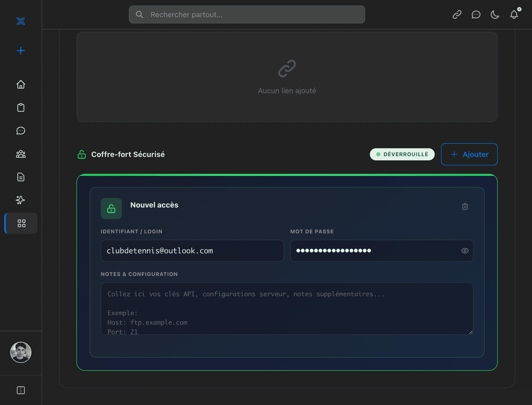Image resolution: width=532 pixels, height=405 pixels.
Task: Open the clipboard tasks icon
Action: tap(21, 107)
